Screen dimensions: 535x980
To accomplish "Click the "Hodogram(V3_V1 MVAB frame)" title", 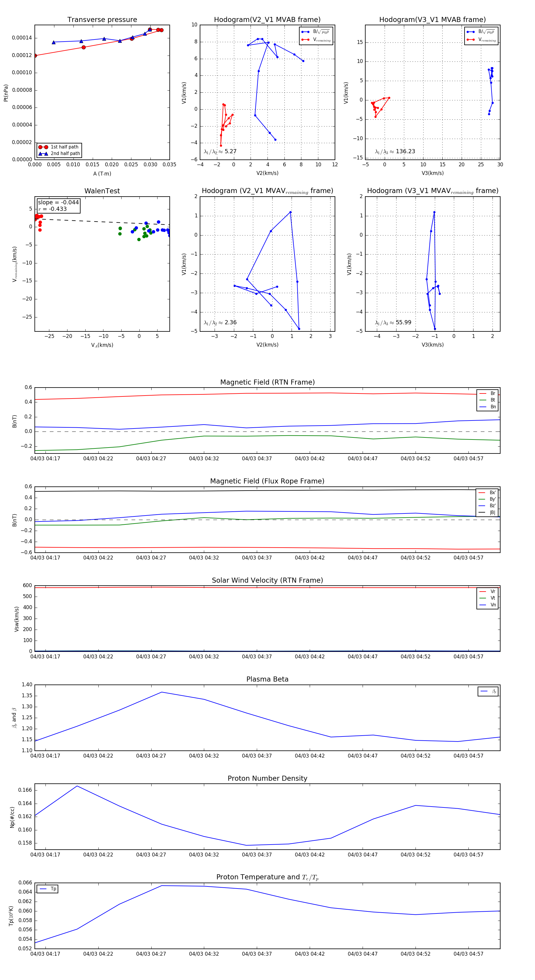I will pyautogui.click(x=432, y=19).
